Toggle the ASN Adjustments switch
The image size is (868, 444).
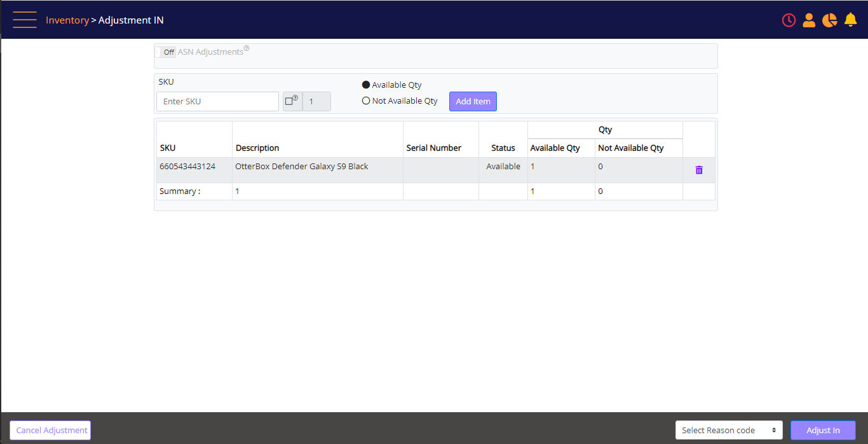[x=165, y=52]
